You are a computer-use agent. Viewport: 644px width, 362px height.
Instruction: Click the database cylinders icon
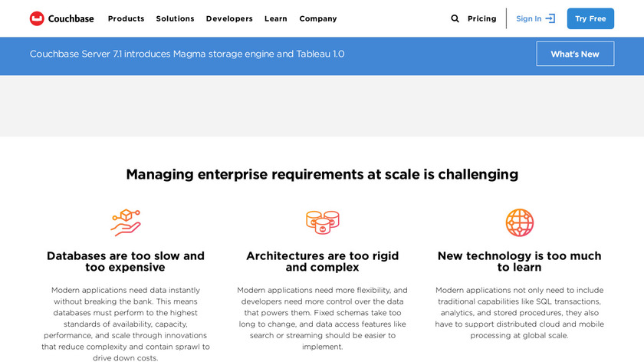click(322, 222)
